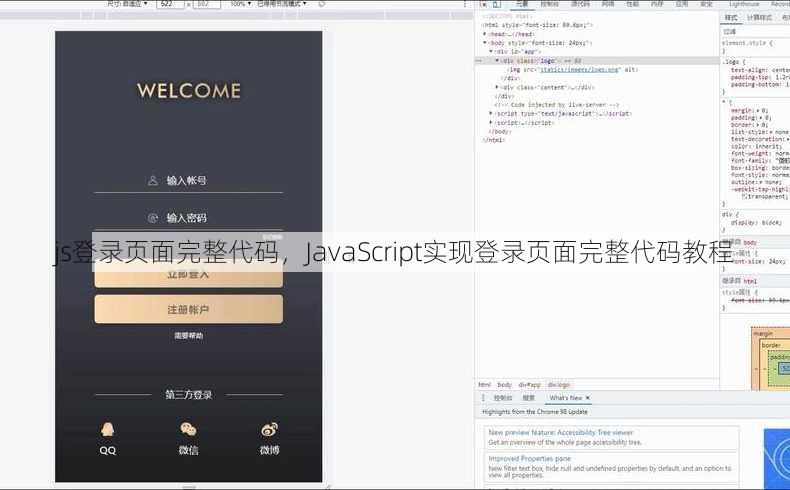The height and width of the screenshot is (490, 790).
Task: Switch to the 网络 (Network) tab
Action: (x=608, y=4)
